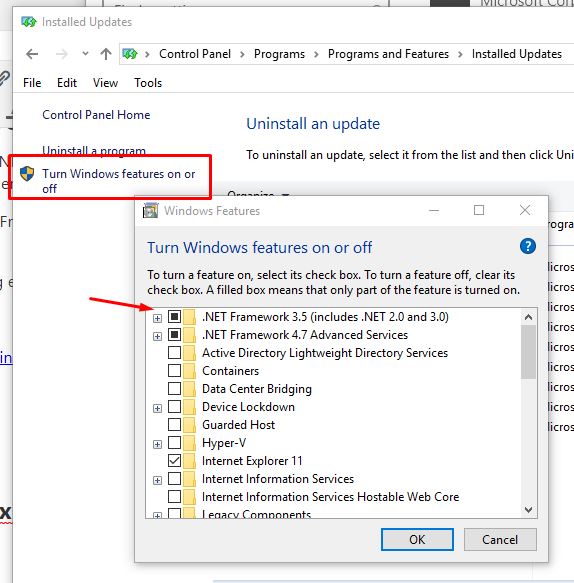
Task: Open the View menu
Action: 106,83
